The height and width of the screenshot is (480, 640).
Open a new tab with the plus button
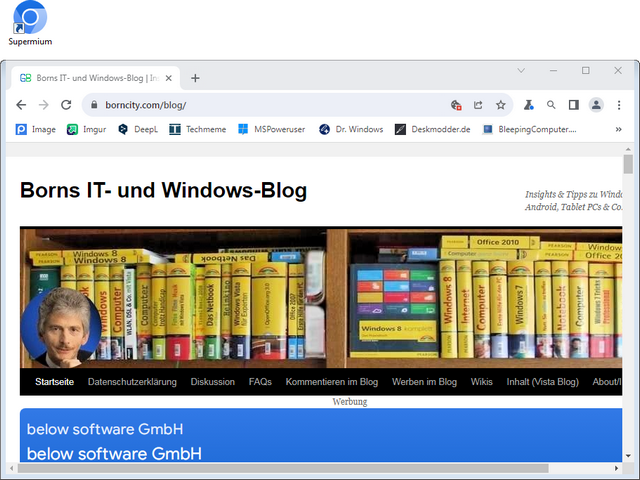[x=195, y=78]
